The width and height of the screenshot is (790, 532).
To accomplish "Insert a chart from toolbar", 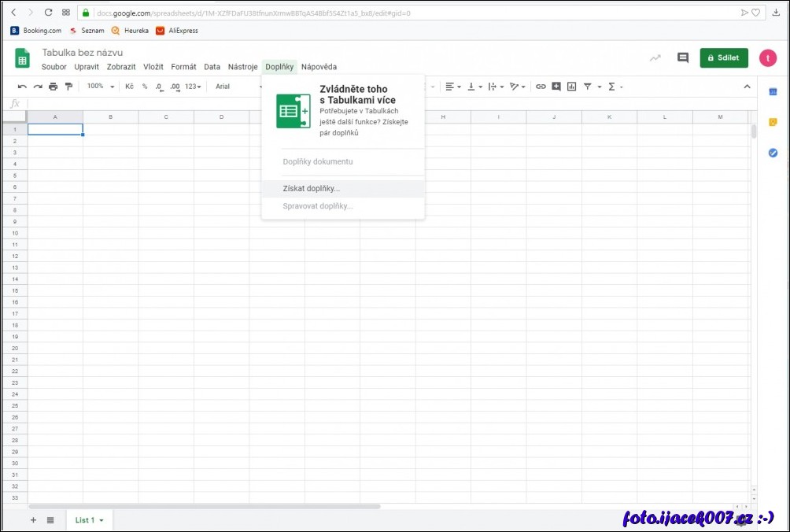I will (x=572, y=87).
